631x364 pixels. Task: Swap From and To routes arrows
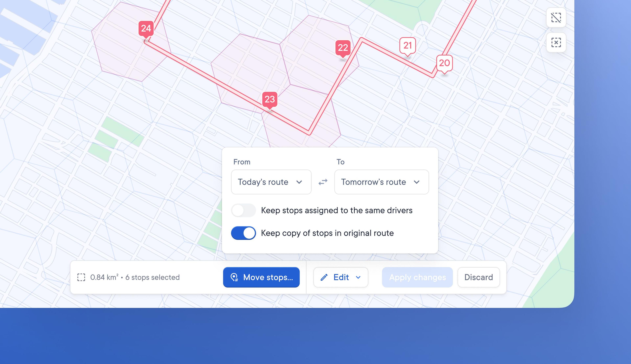pyautogui.click(x=323, y=182)
